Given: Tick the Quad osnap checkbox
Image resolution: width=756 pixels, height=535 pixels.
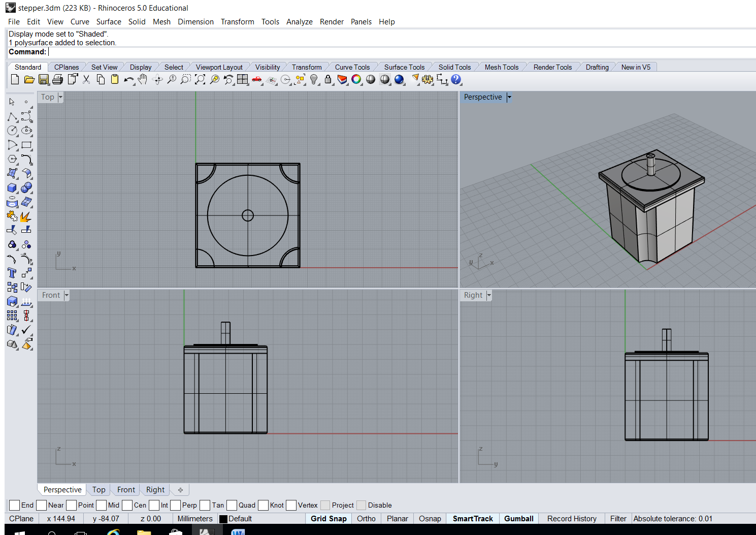Looking at the screenshot, I should click(232, 505).
